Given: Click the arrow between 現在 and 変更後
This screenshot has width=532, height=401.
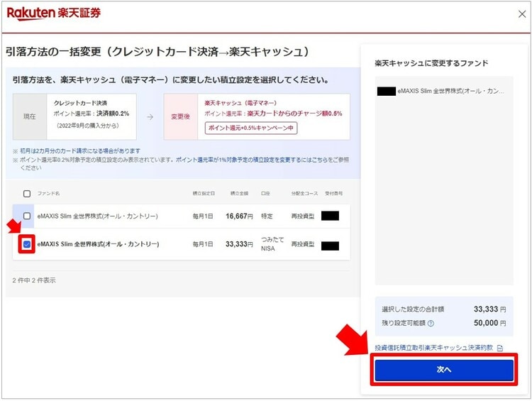Looking at the screenshot, I should [150, 117].
